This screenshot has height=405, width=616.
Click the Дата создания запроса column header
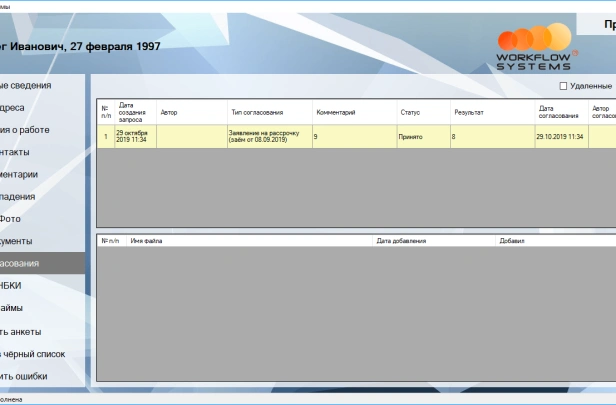tap(133, 112)
